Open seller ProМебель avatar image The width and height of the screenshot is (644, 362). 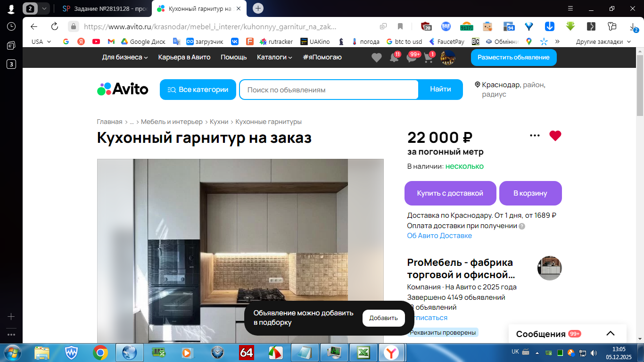tap(550, 268)
